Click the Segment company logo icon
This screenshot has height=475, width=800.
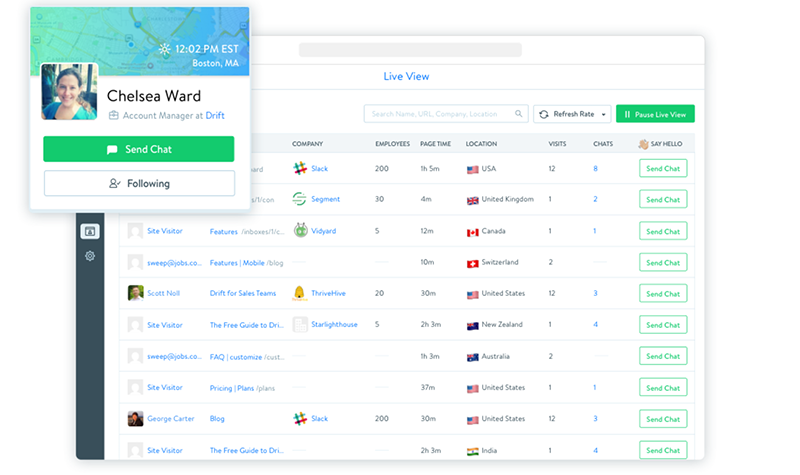300,199
